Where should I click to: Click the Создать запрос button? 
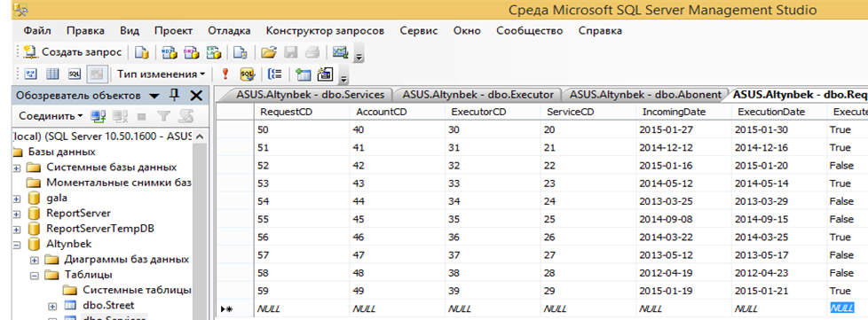pyautogui.click(x=73, y=52)
